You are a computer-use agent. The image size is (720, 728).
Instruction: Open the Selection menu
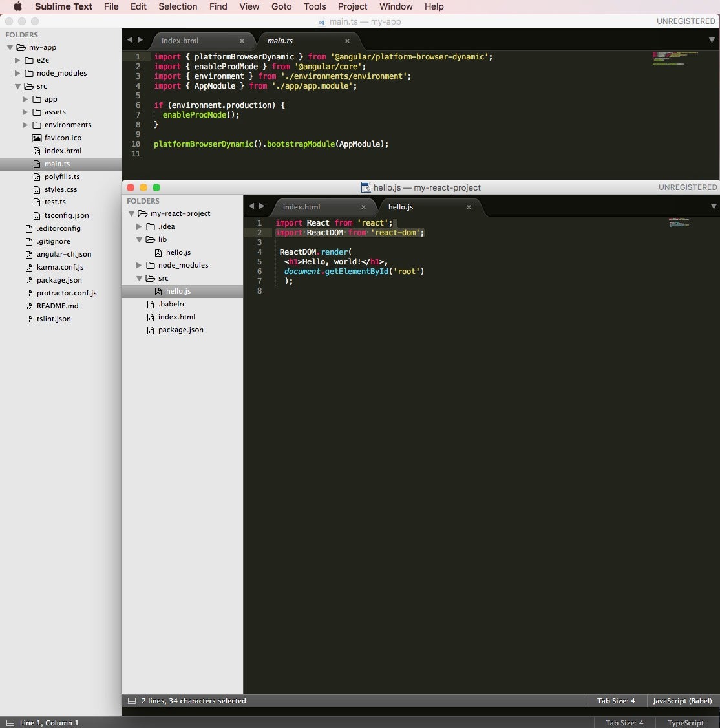tap(178, 6)
